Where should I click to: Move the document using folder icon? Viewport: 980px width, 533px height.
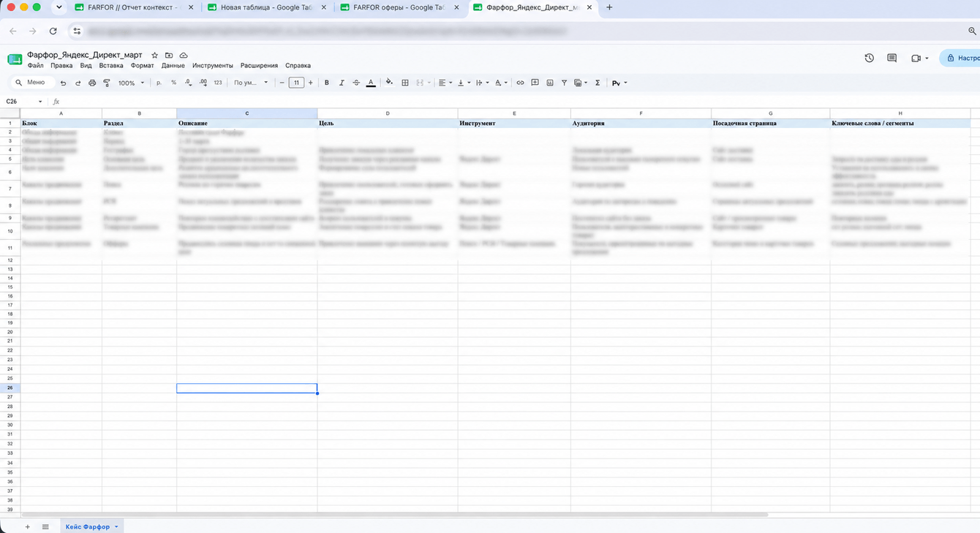(x=169, y=55)
